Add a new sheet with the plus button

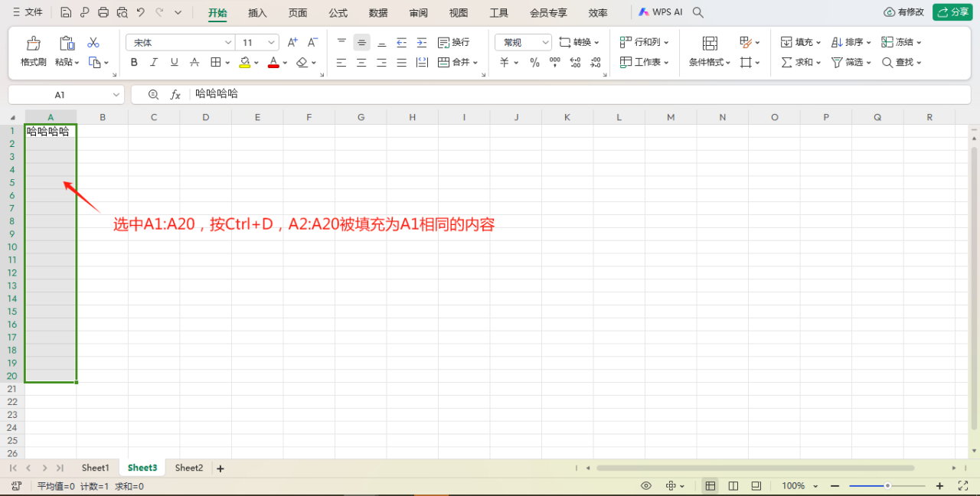pos(220,468)
